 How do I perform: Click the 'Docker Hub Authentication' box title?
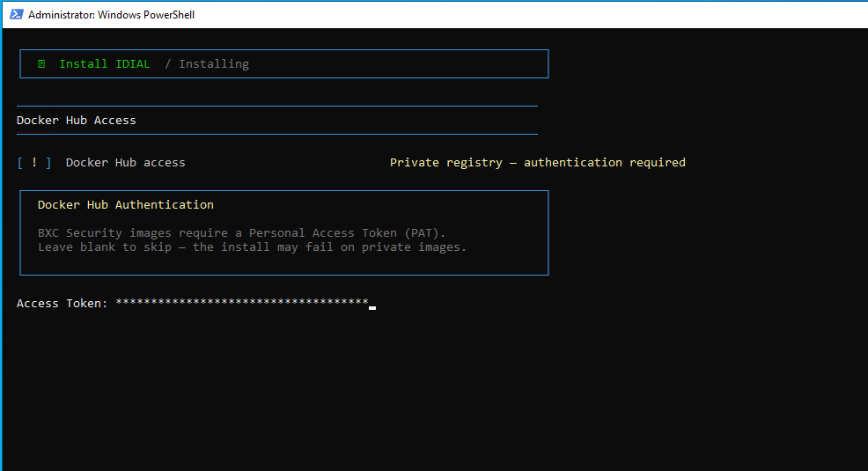[x=126, y=205]
